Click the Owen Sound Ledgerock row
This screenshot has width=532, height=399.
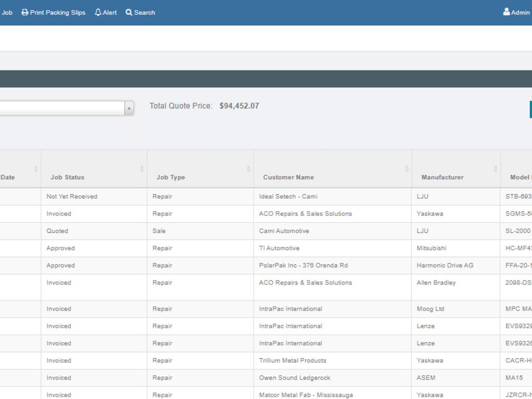[294, 378]
